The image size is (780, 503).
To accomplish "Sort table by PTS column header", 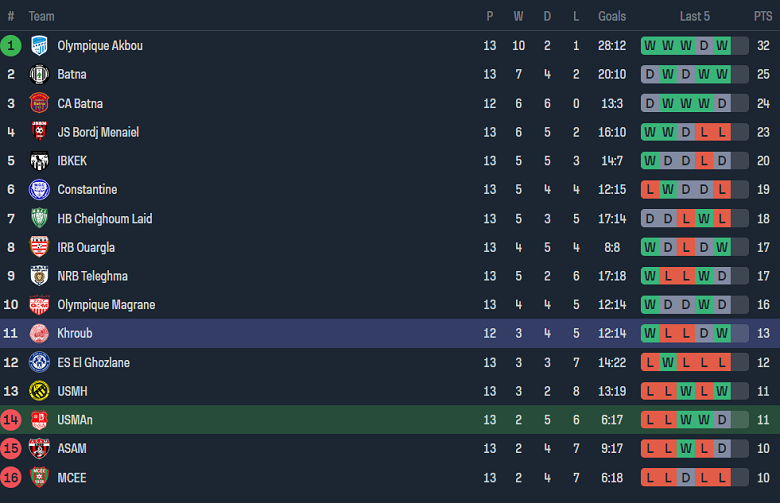I will tap(763, 16).
